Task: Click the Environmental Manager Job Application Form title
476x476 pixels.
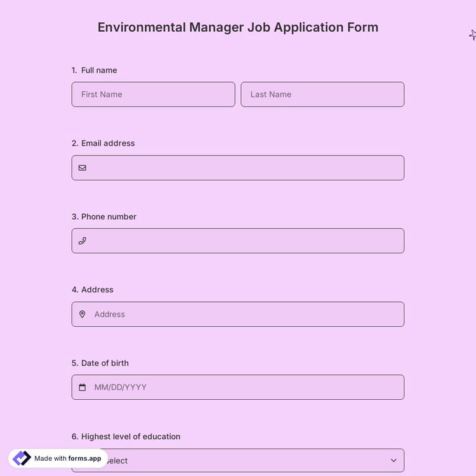Action: pos(238,27)
